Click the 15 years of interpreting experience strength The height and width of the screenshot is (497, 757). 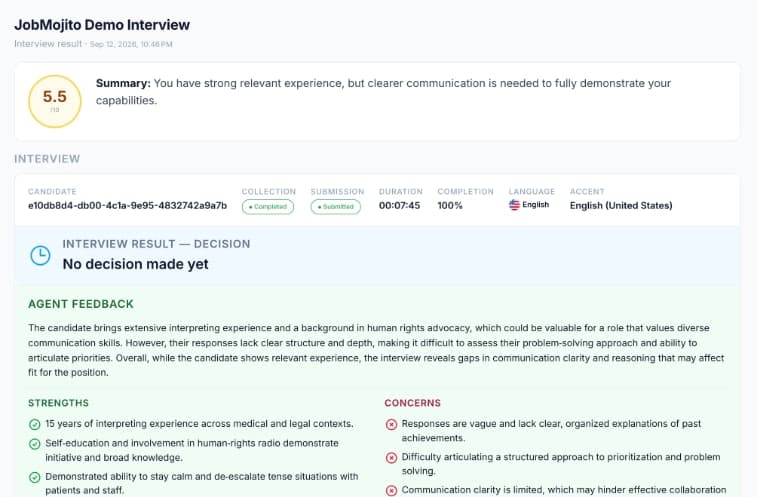tap(199, 424)
